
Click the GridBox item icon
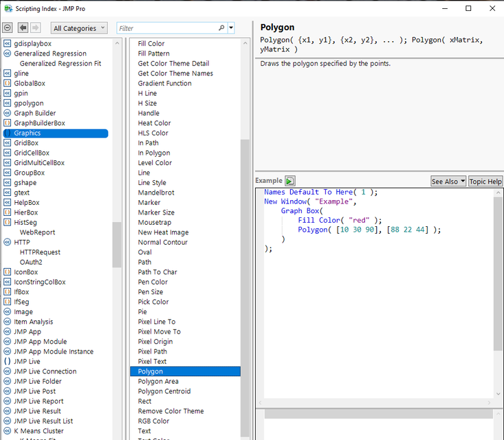click(7, 143)
